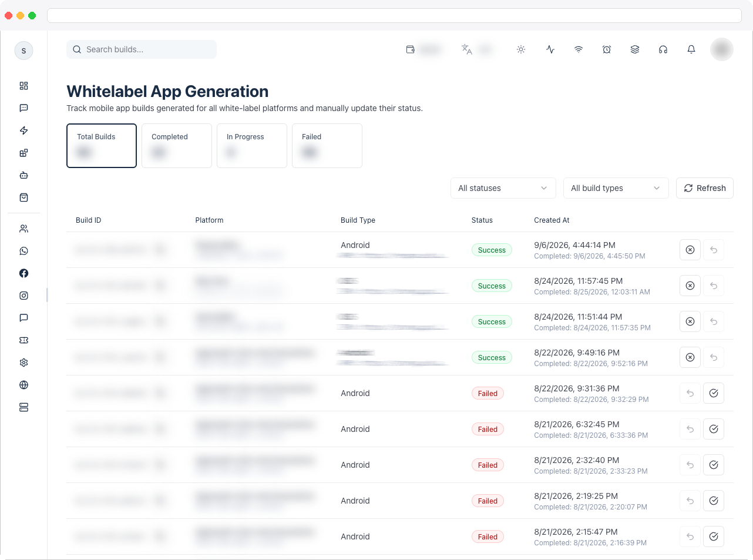Click undo arrow for 9/6/2026 4:44:14 PM build
The image size is (753, 560).
coord(714,250)
